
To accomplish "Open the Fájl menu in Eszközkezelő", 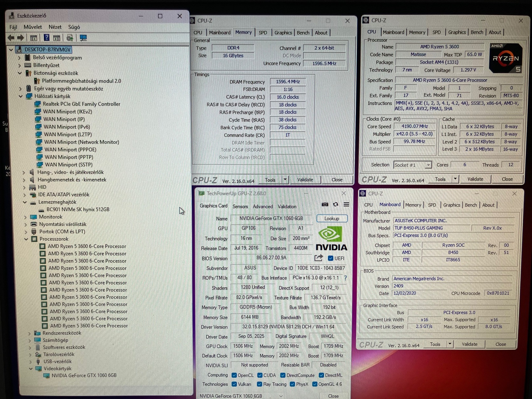I will tap(13, 27).
